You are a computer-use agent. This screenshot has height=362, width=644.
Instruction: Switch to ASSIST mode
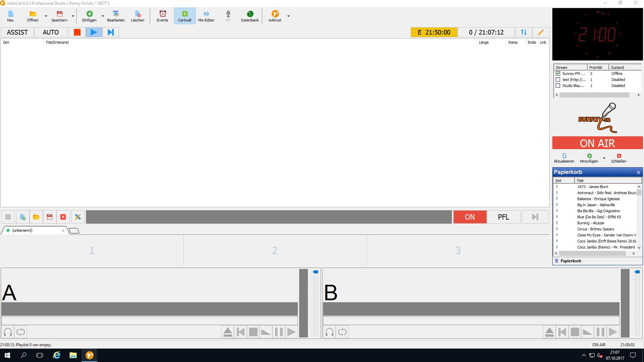coord(17,32)
